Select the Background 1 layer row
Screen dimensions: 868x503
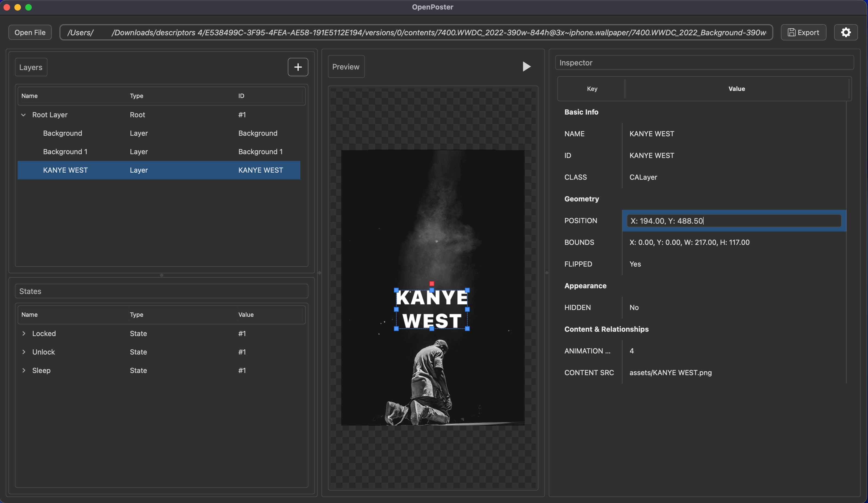tap(159, 152)
